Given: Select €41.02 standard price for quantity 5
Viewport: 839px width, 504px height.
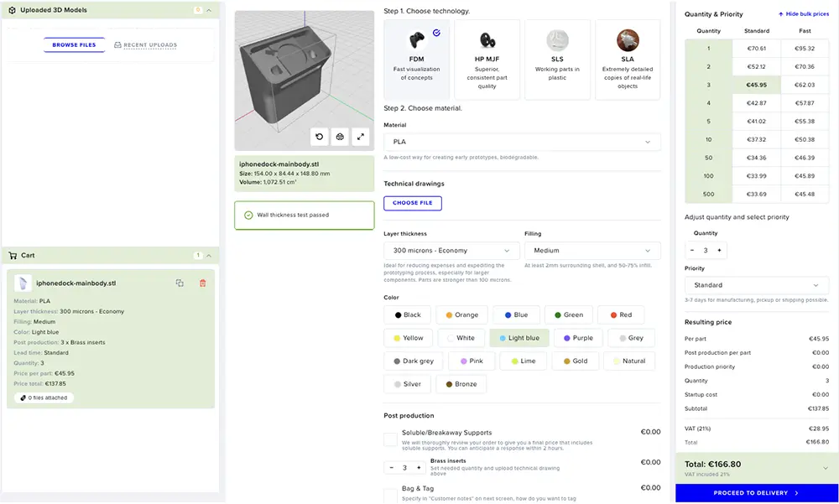Looking at the screenshot, I should [757, 121].
